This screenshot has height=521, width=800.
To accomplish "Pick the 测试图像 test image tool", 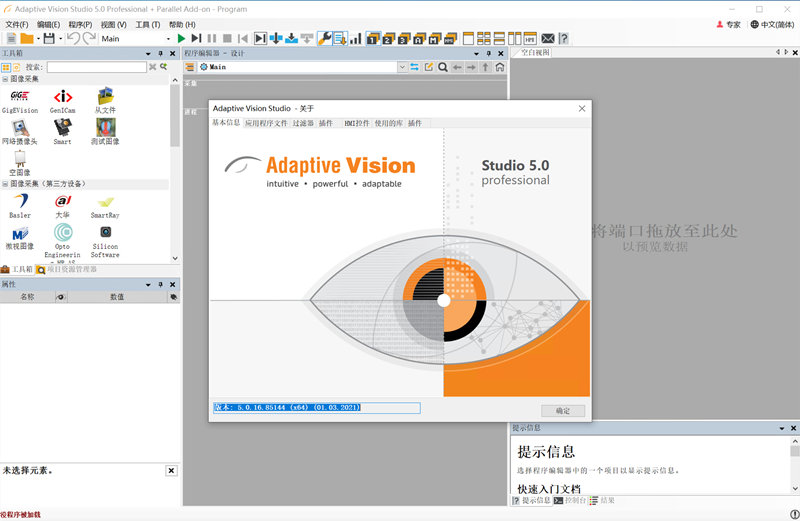I will 105,132.
